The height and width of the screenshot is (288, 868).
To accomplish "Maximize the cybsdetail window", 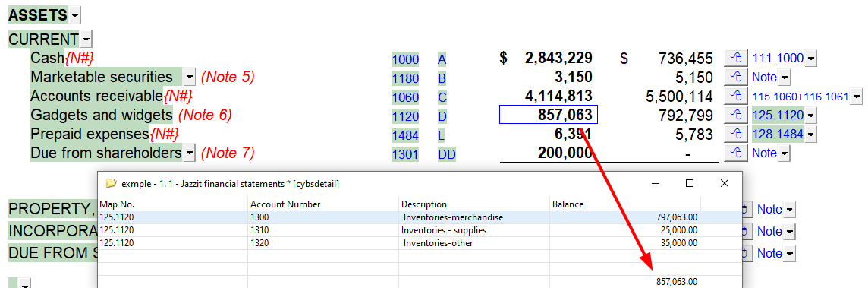I will coord(689,183).
